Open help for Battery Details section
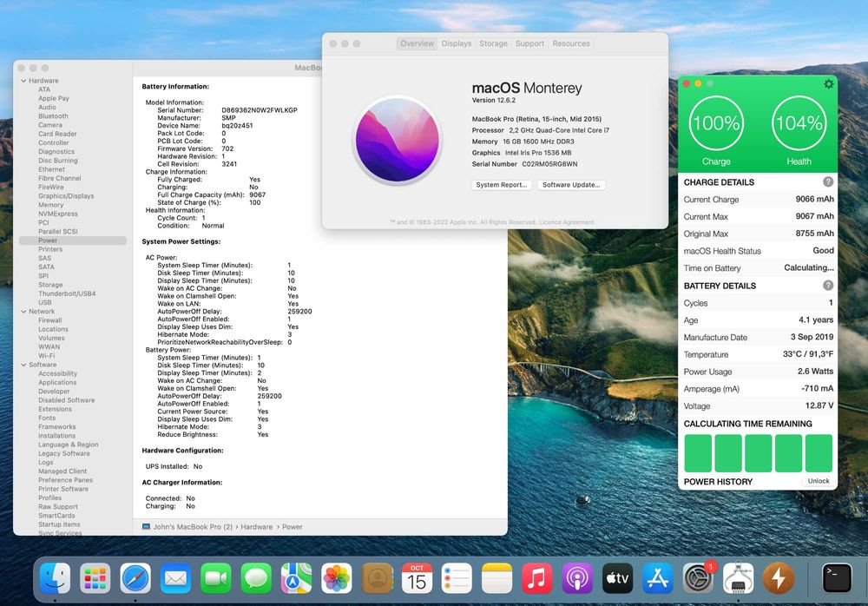The height and width of the screenshot is (606, 868). [x=828, y=286]
